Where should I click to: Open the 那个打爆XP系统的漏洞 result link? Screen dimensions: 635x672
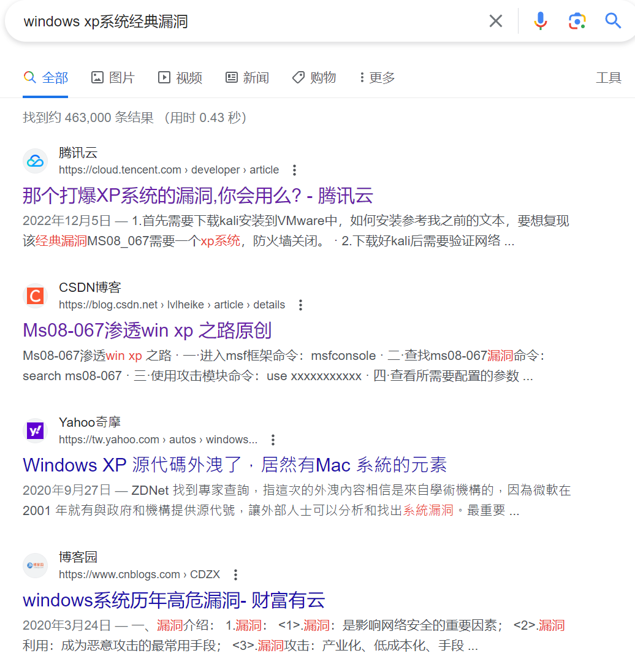(x=197, y=196)
